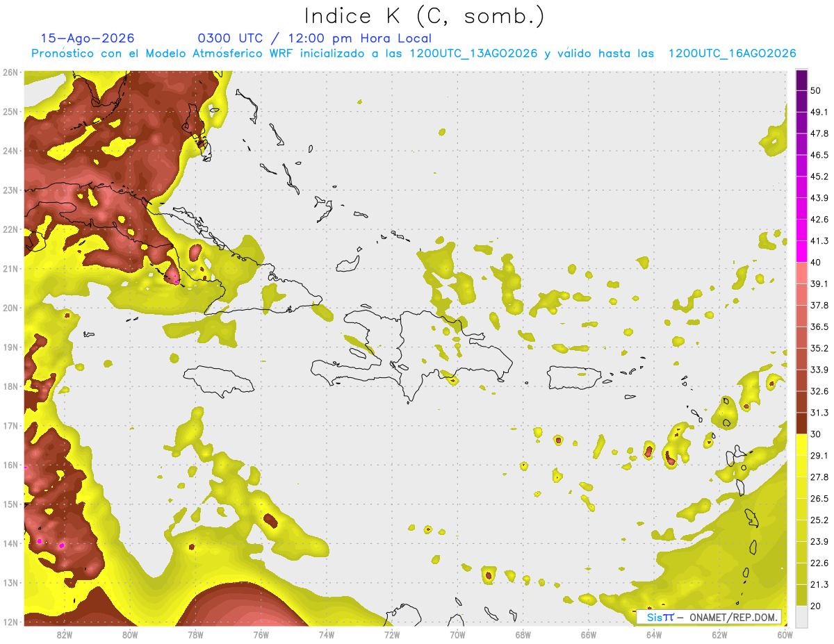
Task: Click the "80W" longitude axis label
Action: click(130, 634)
